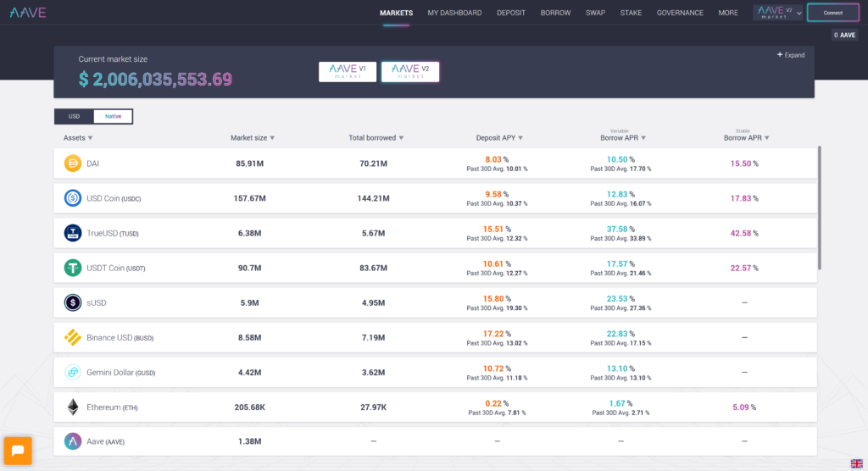Sort the table by Total borrowed

click(376, 138)
